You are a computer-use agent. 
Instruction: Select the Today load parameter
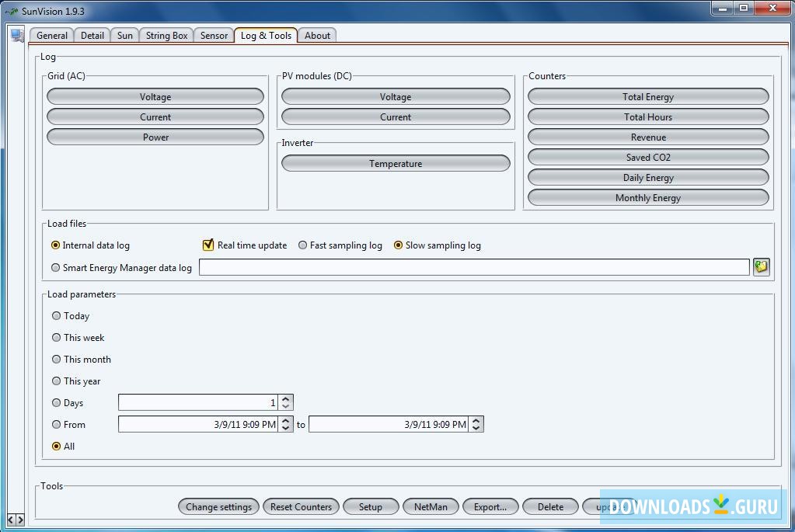click(x=56, y=315)
